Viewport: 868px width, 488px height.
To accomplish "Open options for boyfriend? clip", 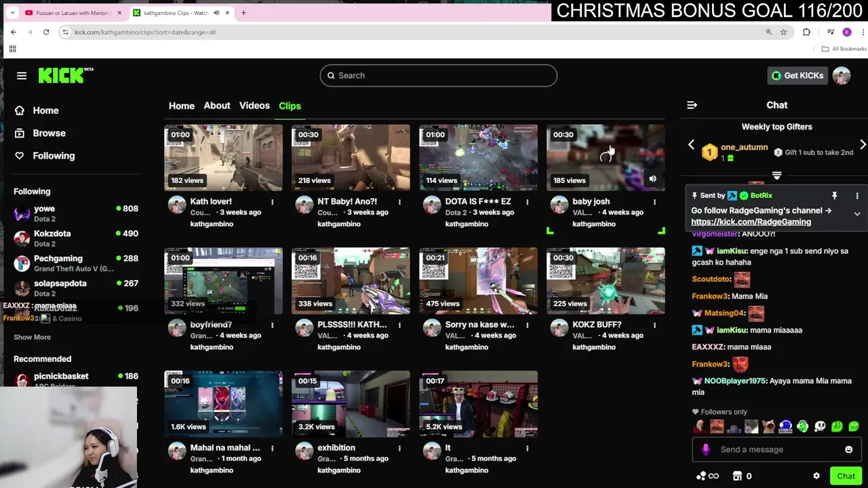I will 272,325.
